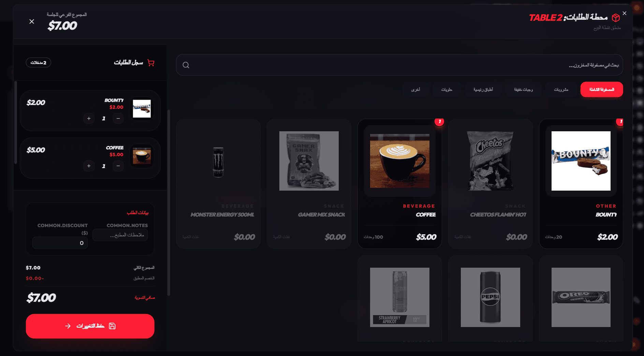Click the $7.00 session subtotal in the header
644x356 pixels.
point(62,26)
